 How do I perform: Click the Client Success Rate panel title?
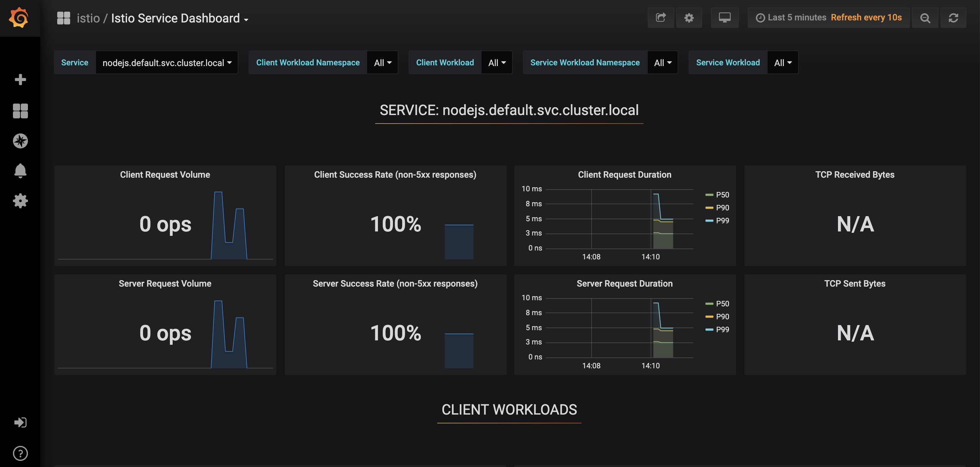click(x=395, y=175)
